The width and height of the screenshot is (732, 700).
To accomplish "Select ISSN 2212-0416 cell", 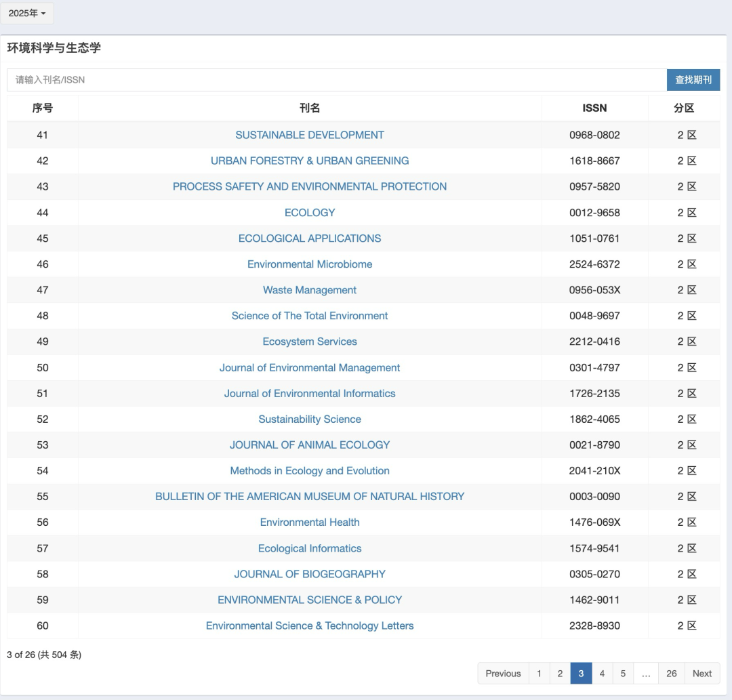I will pos(595,341).
